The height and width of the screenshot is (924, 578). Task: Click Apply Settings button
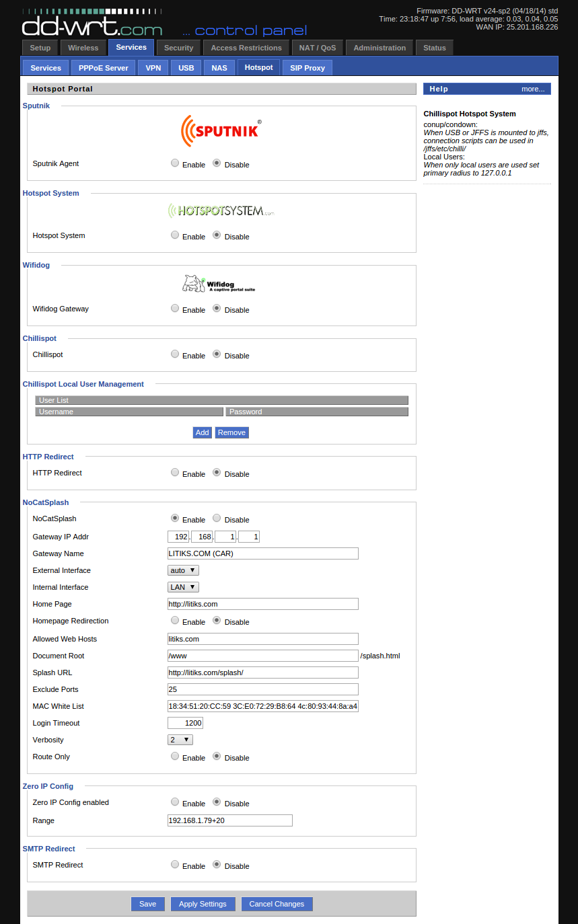pos(203,904)
